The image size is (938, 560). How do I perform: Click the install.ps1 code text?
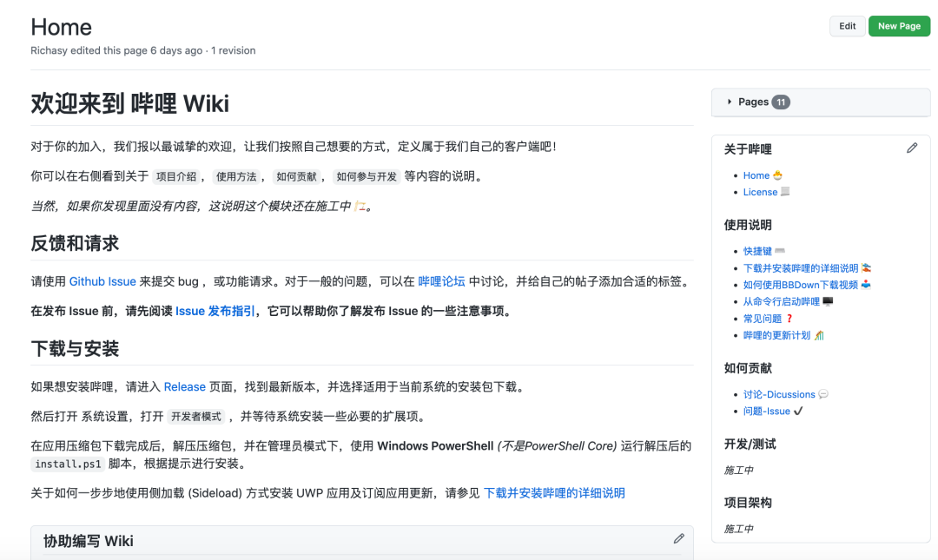[68, 464]
